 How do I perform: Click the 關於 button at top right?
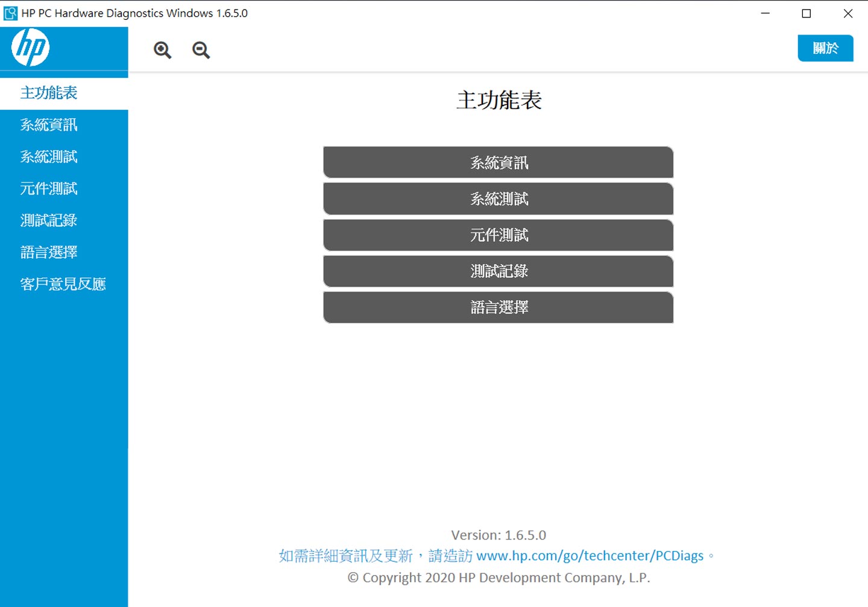coord(825,48)
